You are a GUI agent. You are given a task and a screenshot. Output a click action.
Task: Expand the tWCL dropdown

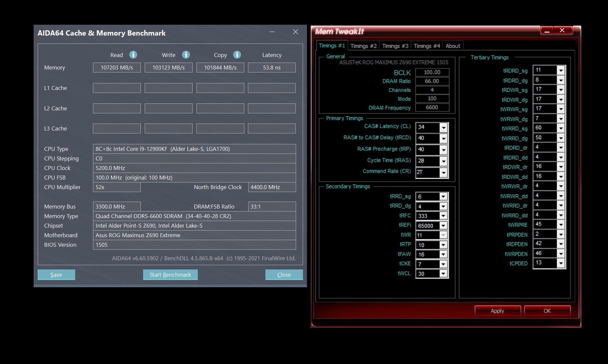coord(443,274)
